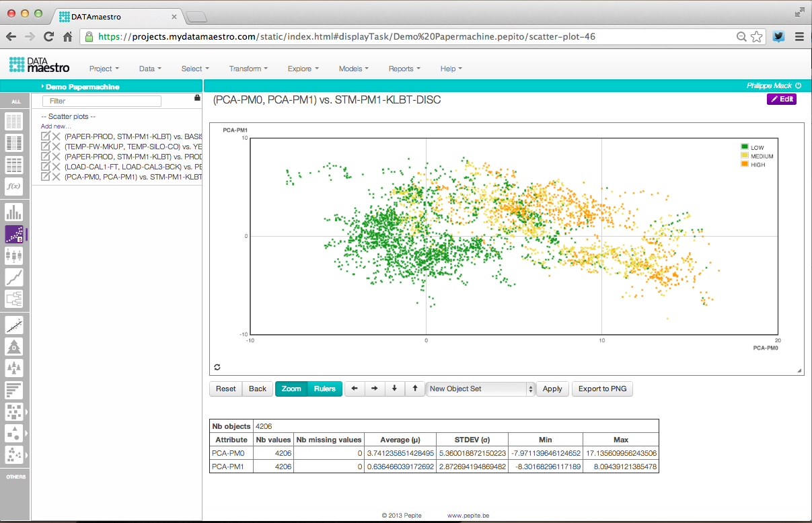The image size is (812, 523).
Task: Open the f(x) function icon
Action: click(14, 186)
